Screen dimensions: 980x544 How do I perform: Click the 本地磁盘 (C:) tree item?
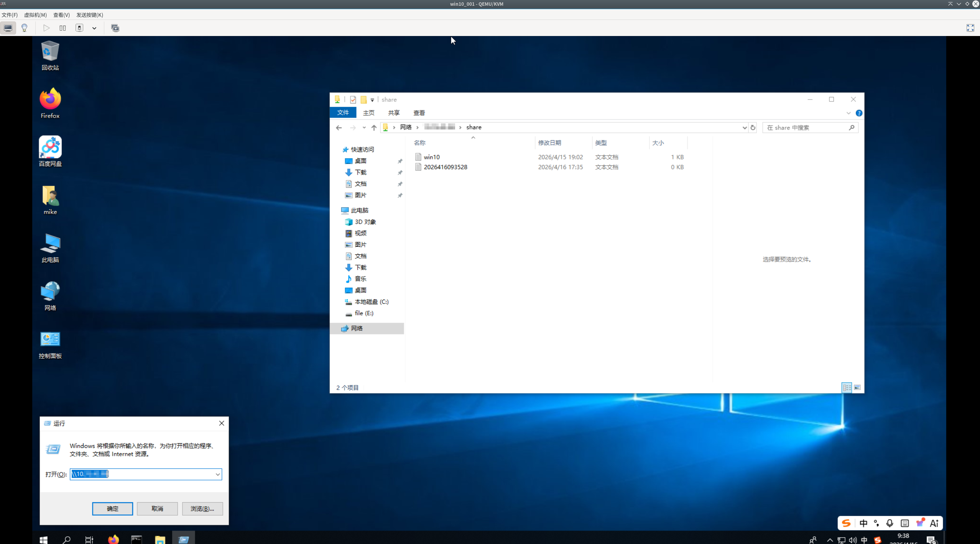(371, 301)
